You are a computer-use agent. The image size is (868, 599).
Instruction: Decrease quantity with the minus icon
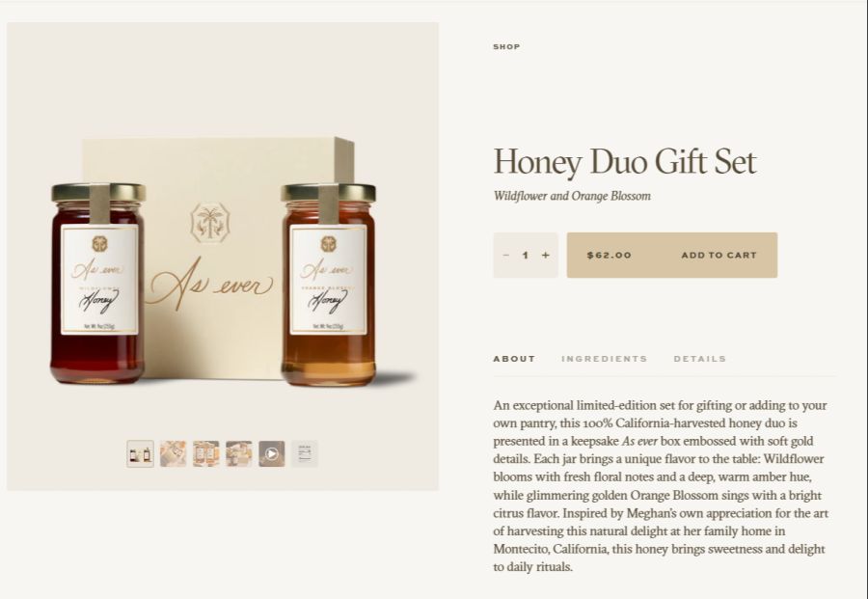coord(505,256)
